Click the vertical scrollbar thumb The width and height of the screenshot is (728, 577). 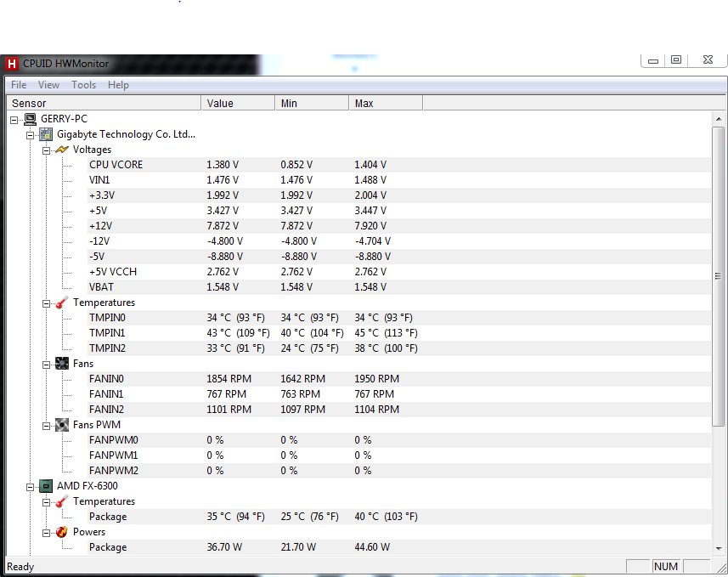click(719, 276)
